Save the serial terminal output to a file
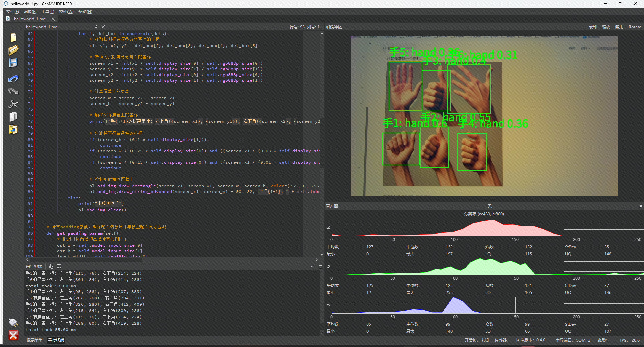 (59, 266)
